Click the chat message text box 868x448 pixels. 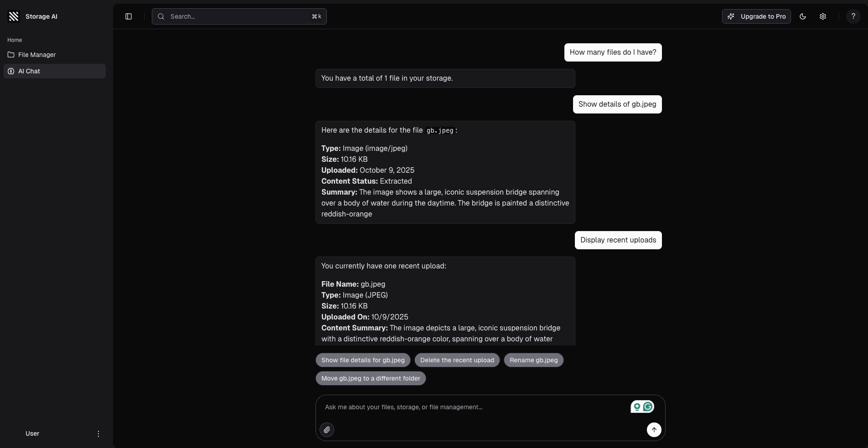[474, 407]
